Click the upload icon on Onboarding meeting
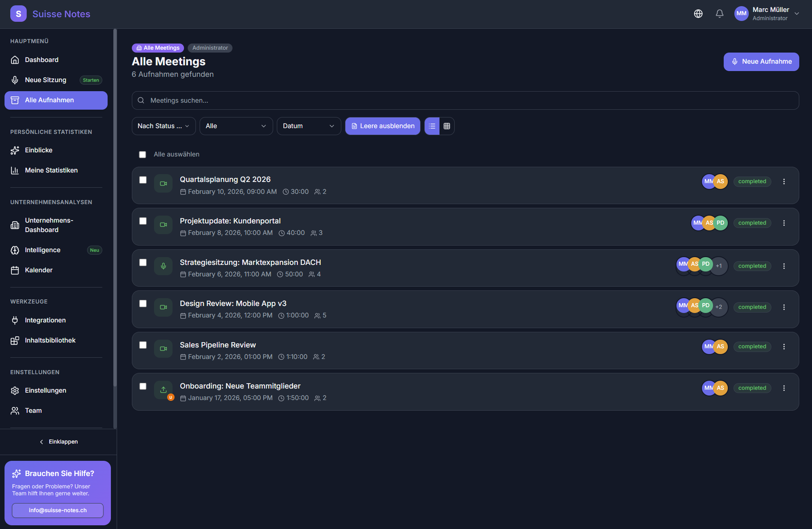This screenshot has height=529, width=812. pos(163,389)
